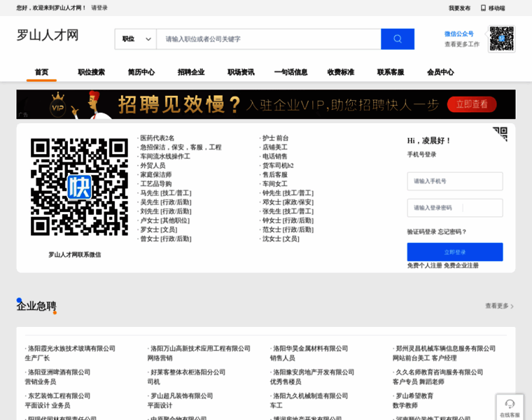Expand 查看更多 in the 企业急聘 section
532x420 pixels.
(x=499, y=306)
